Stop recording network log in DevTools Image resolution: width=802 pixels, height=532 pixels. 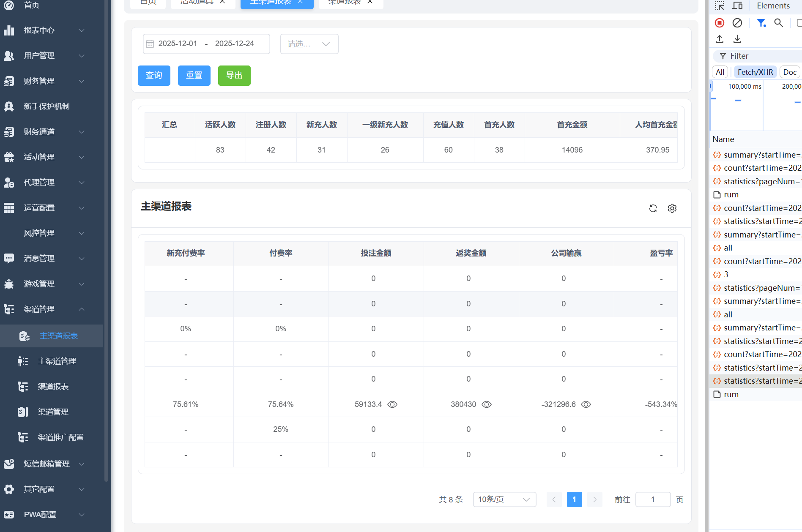(x=720, y=23)
